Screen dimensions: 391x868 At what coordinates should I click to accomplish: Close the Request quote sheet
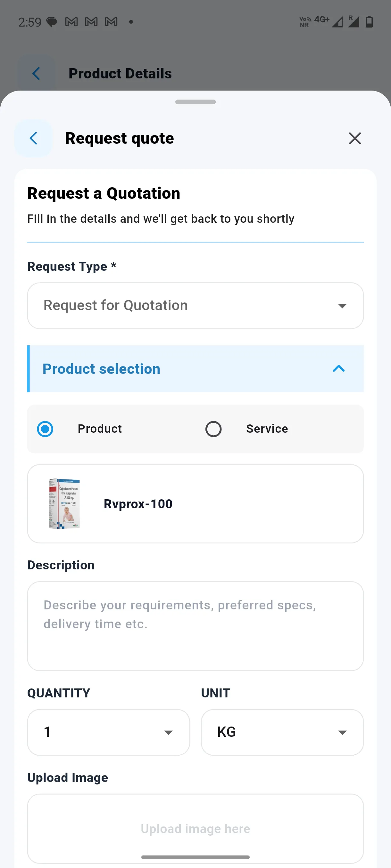[x=354, y=139]
